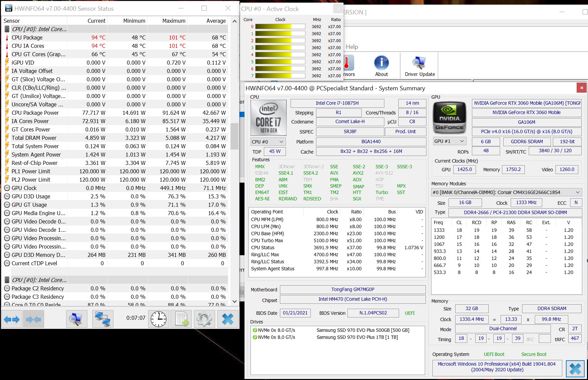Click sensor list scroll down arrow
This screenshot has height=380, width=588.
pos(234,301)
